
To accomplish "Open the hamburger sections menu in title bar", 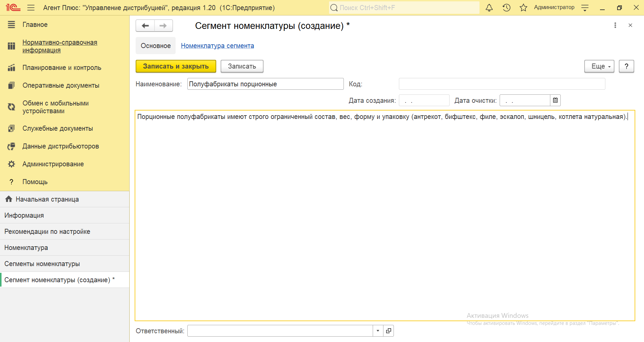I will (31, 8).
